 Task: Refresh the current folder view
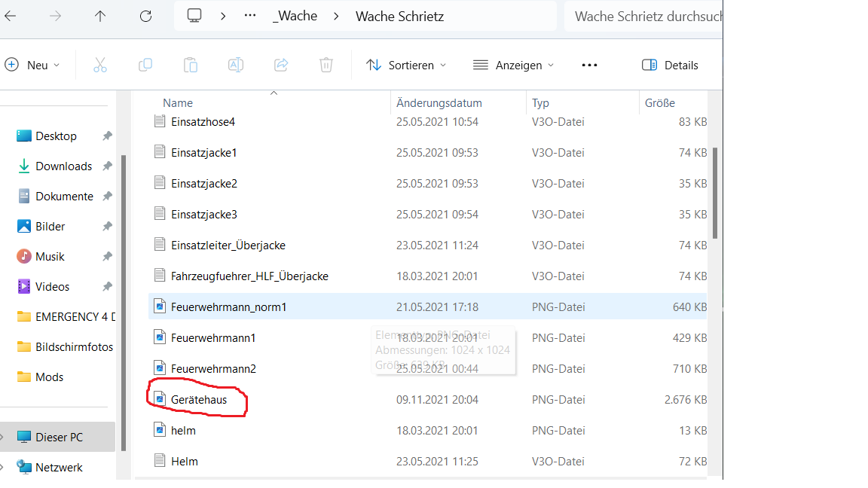pyautogui.click(x=146, y=16)
